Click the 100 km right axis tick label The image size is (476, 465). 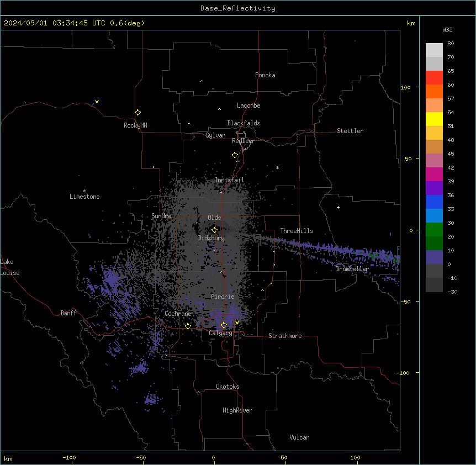[405, 88]
